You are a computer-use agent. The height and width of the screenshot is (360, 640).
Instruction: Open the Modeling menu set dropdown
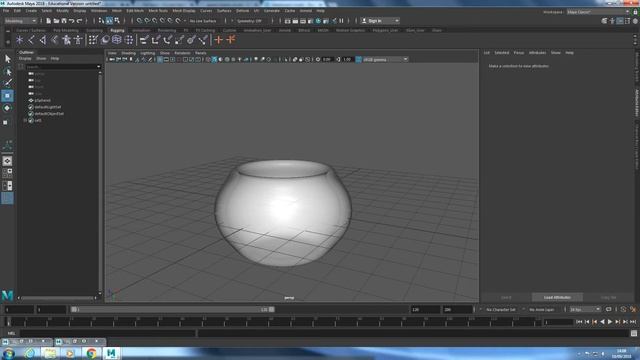click(20, 20)
